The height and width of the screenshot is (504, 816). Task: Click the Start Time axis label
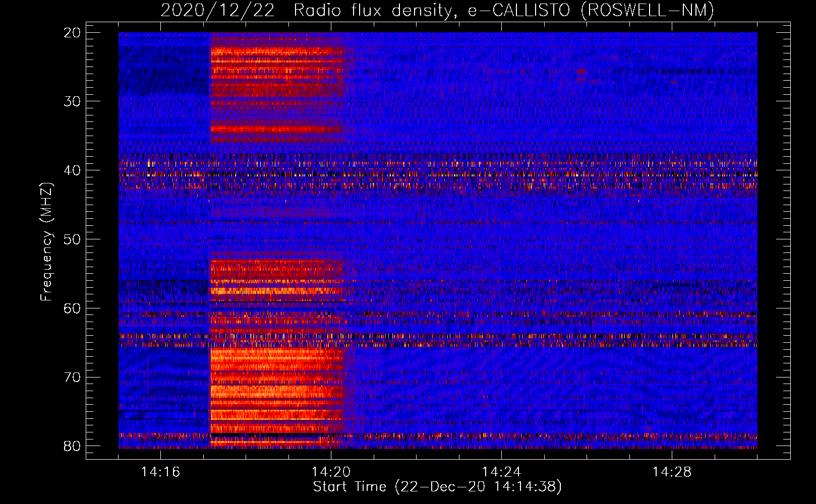pyautogui.click(x=437, y=487)
